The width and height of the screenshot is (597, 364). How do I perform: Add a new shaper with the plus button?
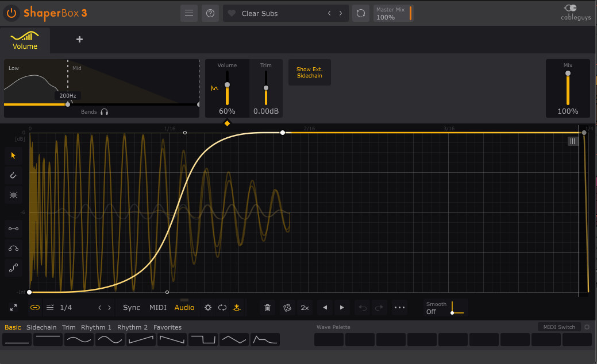coord(79,39)
